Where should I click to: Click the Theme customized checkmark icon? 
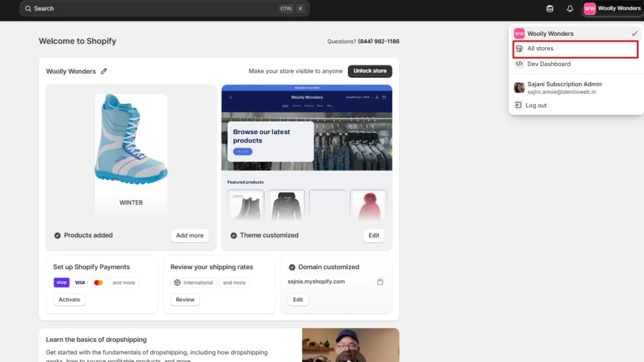pos(233,235)
